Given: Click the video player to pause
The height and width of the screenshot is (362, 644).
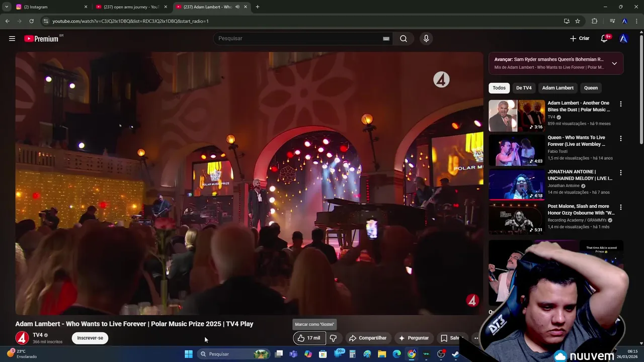Looking at the screenshot, I should [x=249, y=184].
